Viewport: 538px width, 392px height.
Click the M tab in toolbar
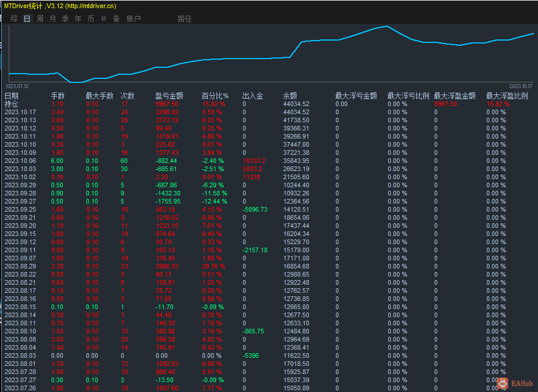pos(104,19)
